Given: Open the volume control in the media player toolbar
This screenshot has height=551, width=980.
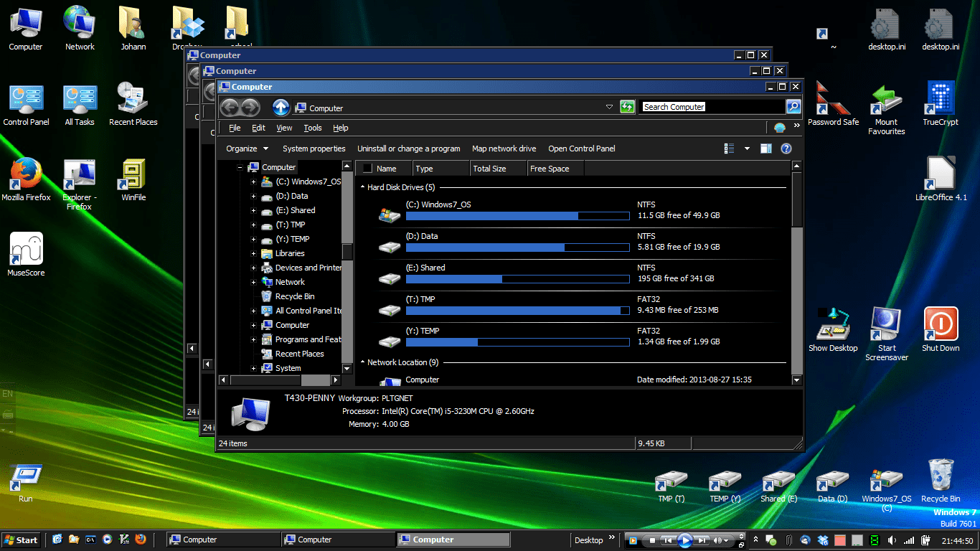Looking at the screenshot, I should (x=720, y=540).
